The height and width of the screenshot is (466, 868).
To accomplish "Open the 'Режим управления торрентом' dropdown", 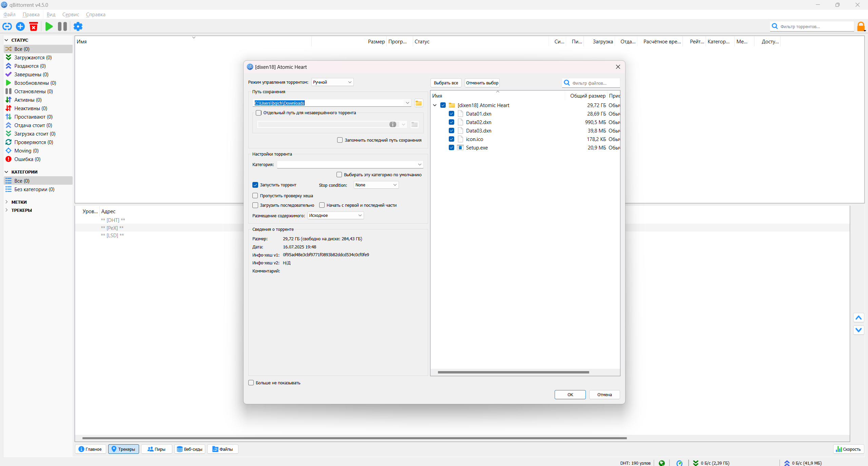I will point(332,82).
